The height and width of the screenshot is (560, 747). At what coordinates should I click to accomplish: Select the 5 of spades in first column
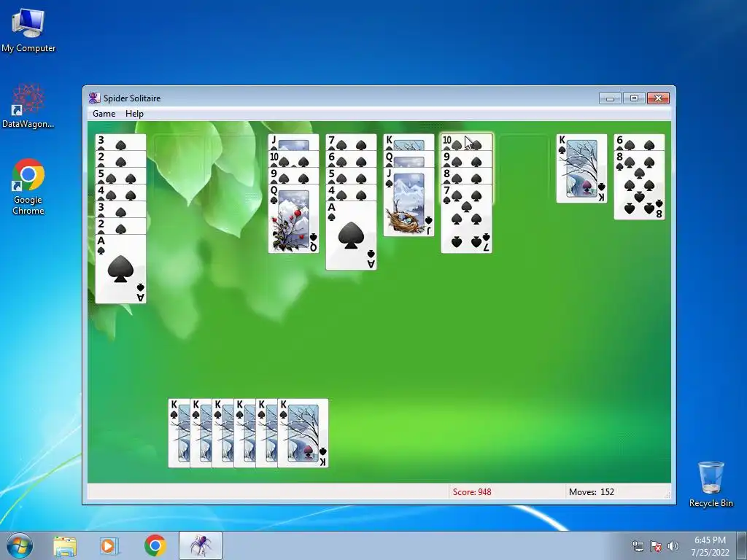[x=120, y=175]
